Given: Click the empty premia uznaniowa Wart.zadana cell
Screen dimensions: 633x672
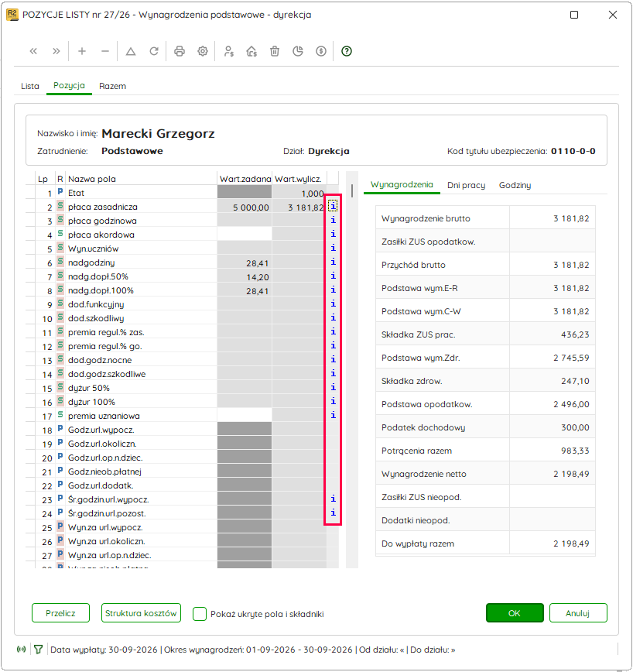Looking at the screenshot, I should click(245, 415).
